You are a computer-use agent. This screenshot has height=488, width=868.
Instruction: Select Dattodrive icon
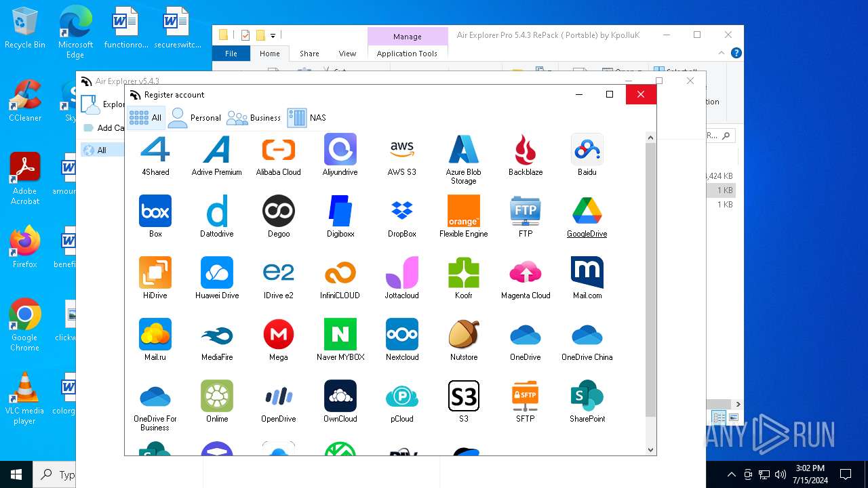pyautogui.click(x=217, y=217)
